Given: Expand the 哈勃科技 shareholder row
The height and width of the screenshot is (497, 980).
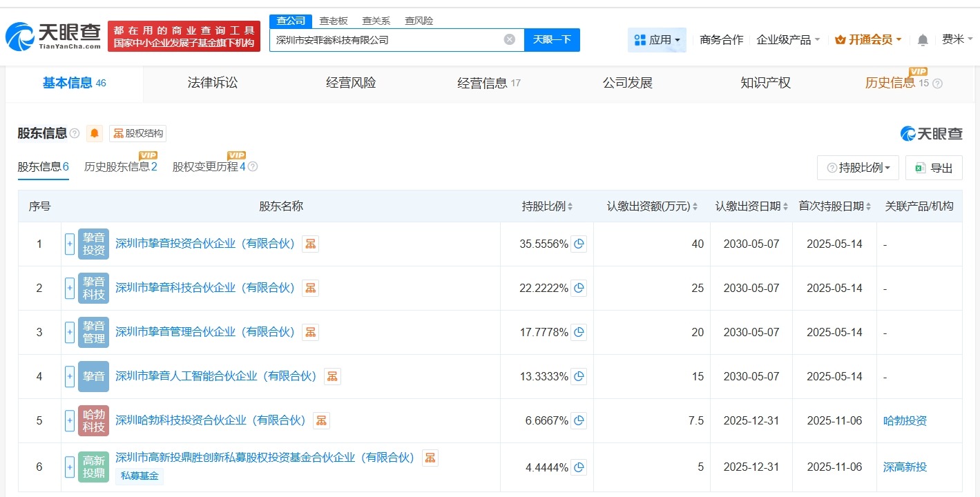Looking at the screenshot, I should 70,420.
